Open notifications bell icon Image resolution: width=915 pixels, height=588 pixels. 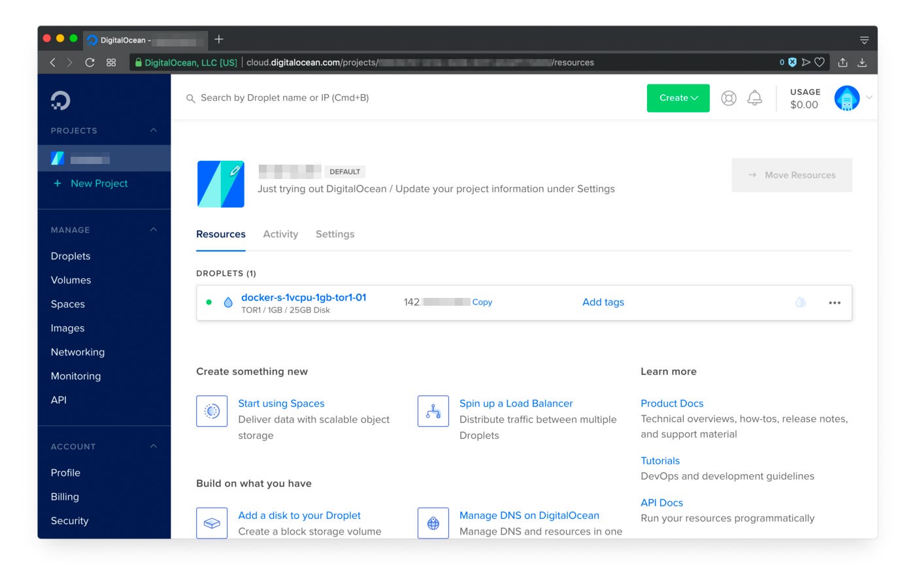click(755, 98)
